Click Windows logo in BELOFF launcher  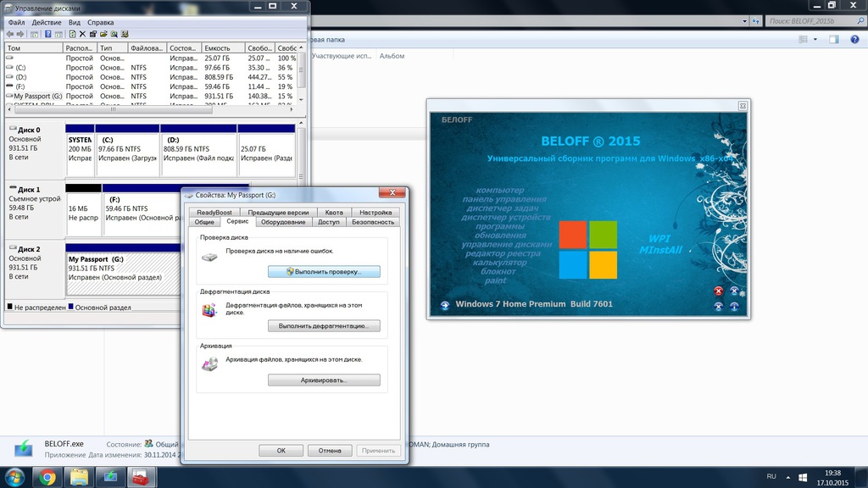click(x=588, y=250)
